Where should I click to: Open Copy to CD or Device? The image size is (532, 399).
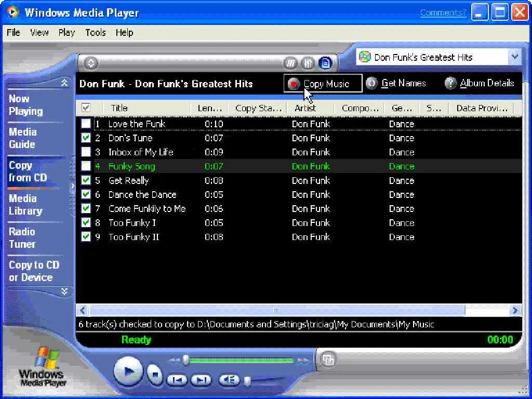[34, 271]
